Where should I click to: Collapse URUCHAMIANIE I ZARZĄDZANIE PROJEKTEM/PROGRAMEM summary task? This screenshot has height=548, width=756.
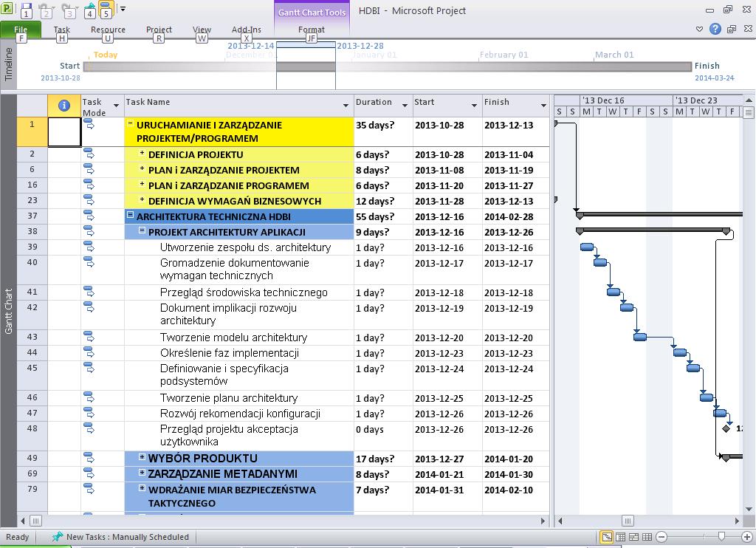[x=130, y=124]
